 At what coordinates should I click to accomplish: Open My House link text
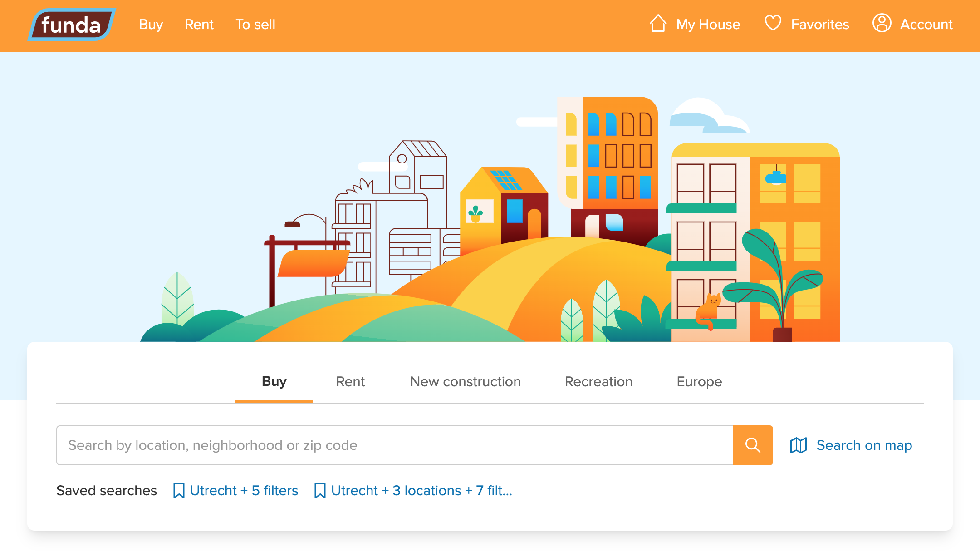(x=708, y=25)
